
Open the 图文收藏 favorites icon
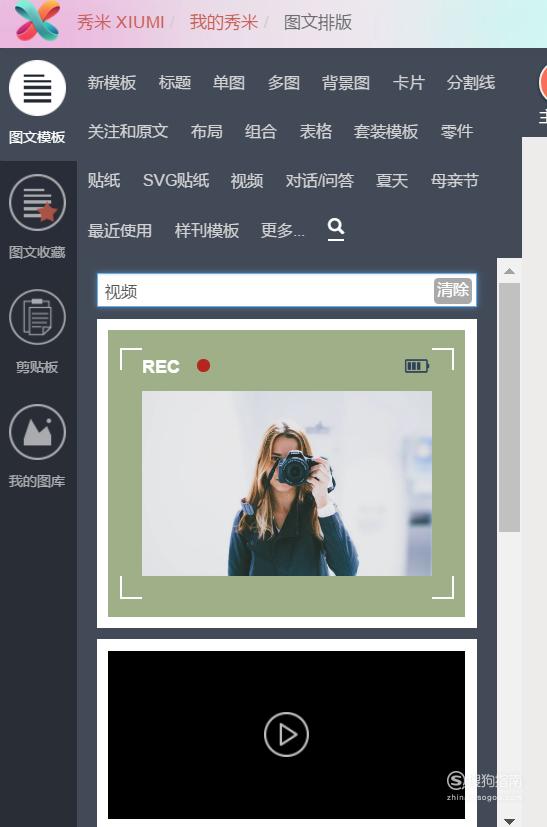pyautogui.click(x=37, y=203)
